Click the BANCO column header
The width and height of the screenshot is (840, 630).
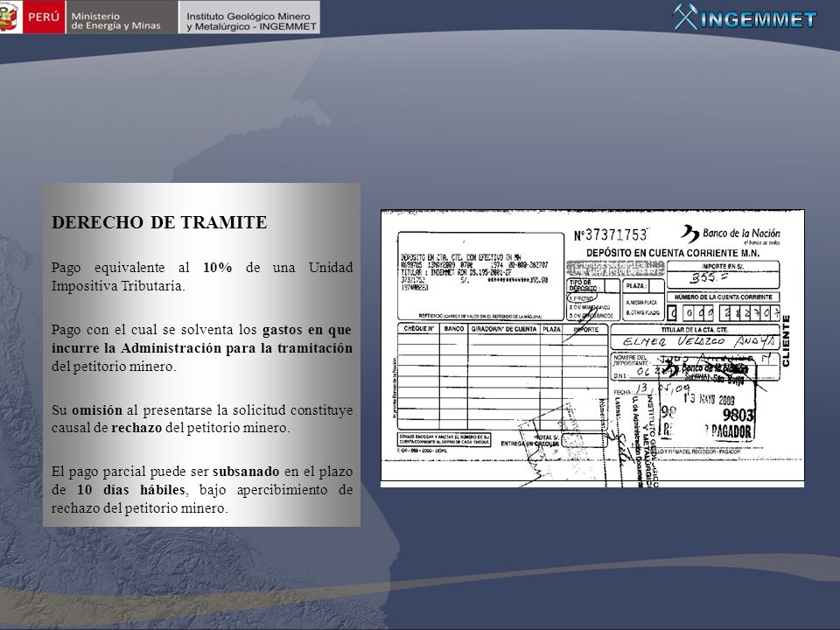click(454, 329)
